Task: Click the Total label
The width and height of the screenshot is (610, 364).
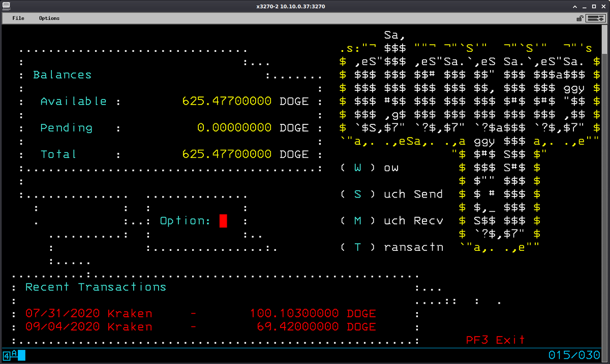Action: (59, 154)
